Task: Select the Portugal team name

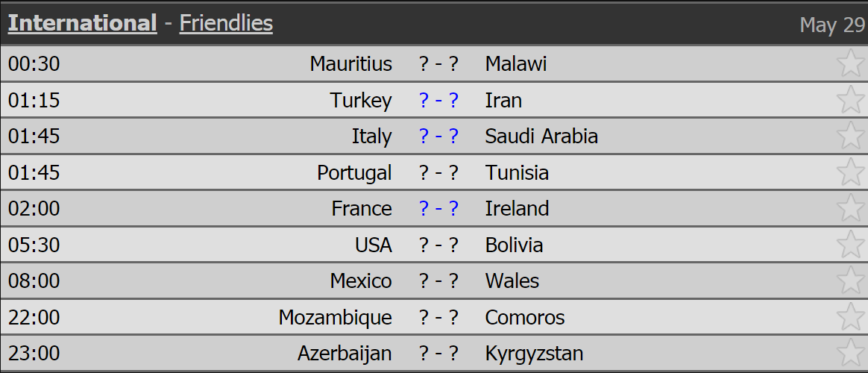Action: coord(354,172)
